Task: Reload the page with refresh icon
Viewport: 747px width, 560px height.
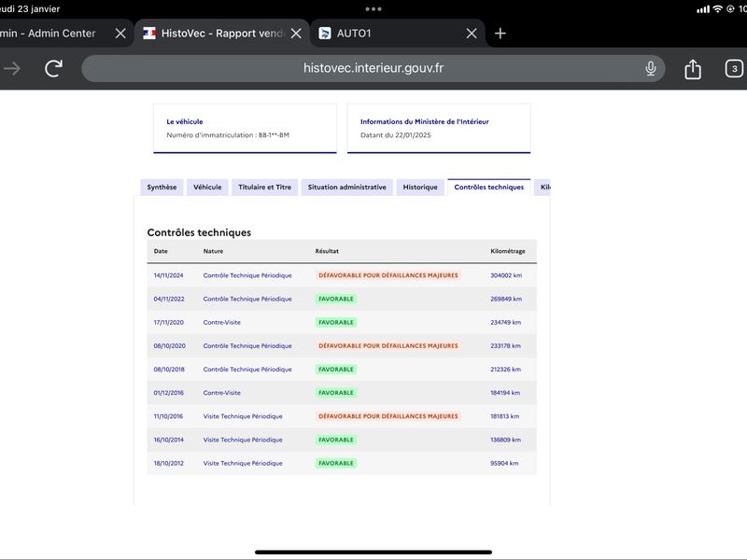Action: [54, 68]
